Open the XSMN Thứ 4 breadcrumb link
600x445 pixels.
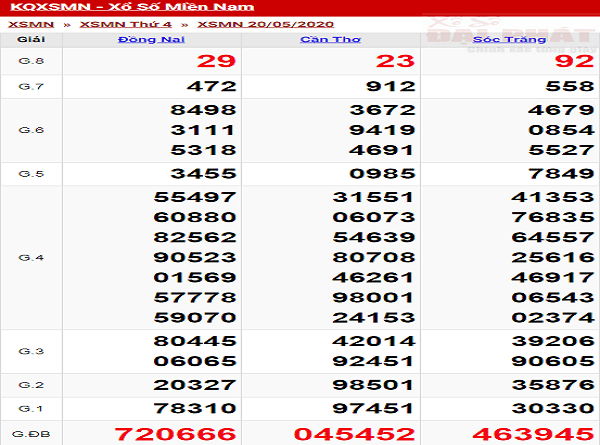click(113, 23)
